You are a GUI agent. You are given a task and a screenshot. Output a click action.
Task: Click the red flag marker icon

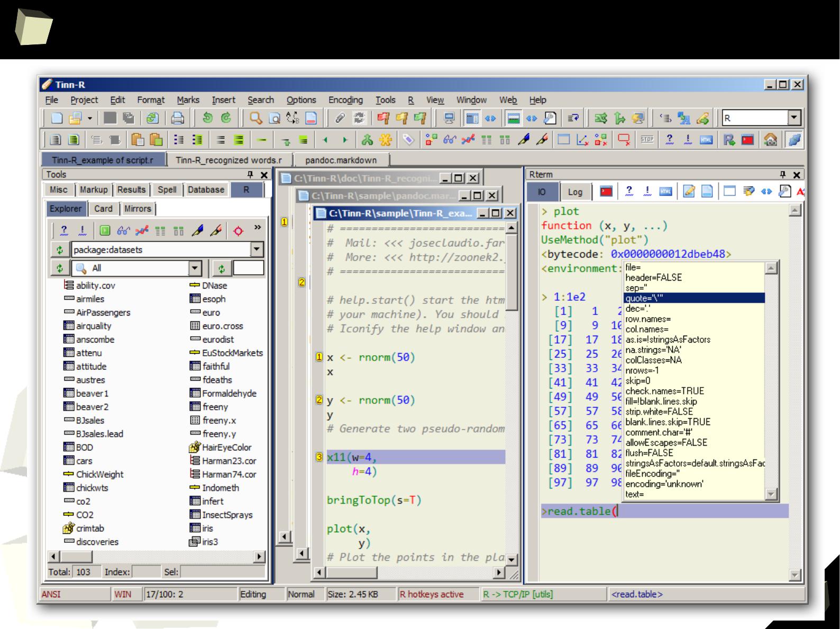[383, 118]
